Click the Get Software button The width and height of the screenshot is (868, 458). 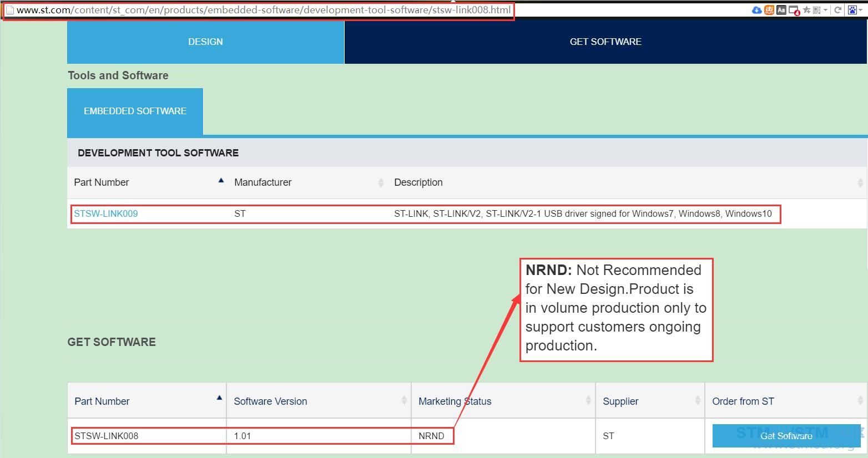pos(786,436)
